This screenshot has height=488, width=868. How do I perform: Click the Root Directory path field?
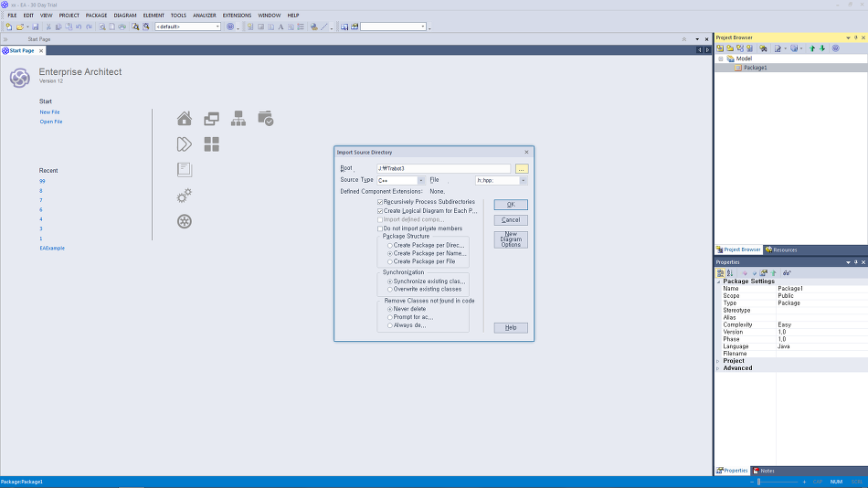point(443,168)
